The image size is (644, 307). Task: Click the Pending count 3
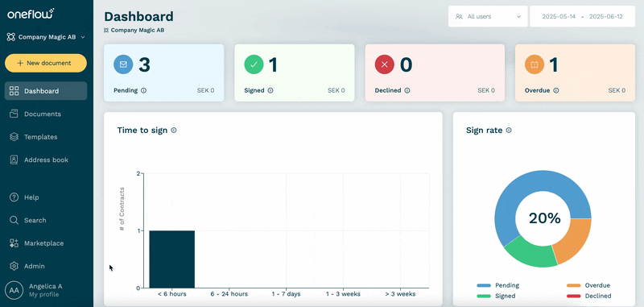(144, 64)
